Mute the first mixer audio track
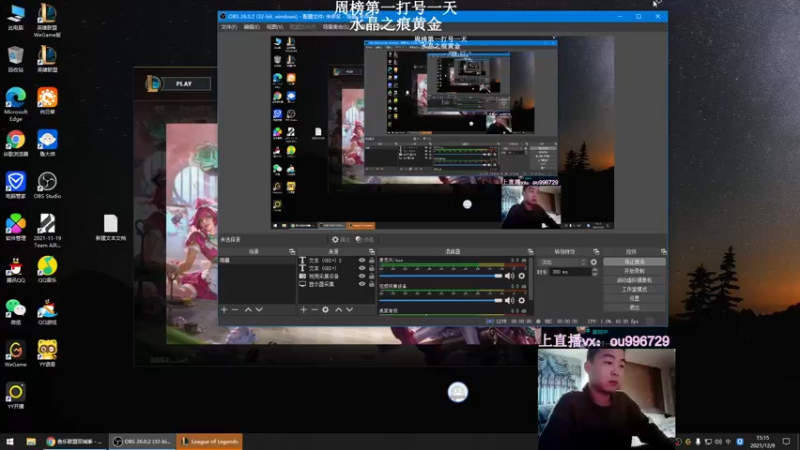The image size is (800, 450). point(510,276)
